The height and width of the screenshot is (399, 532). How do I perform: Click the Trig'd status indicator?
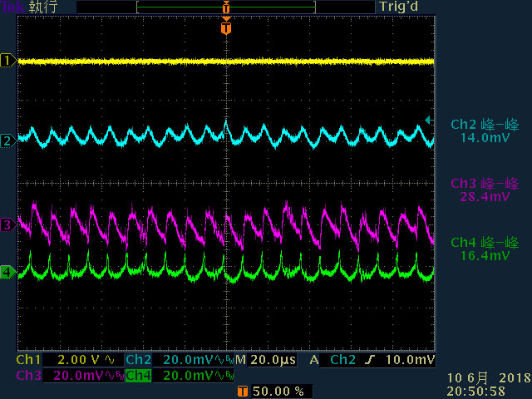399,7
